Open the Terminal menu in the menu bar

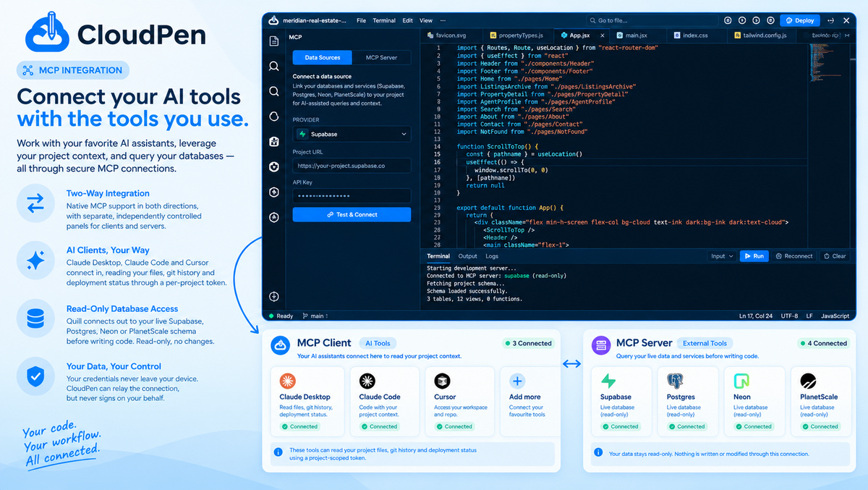coord(384,20)
